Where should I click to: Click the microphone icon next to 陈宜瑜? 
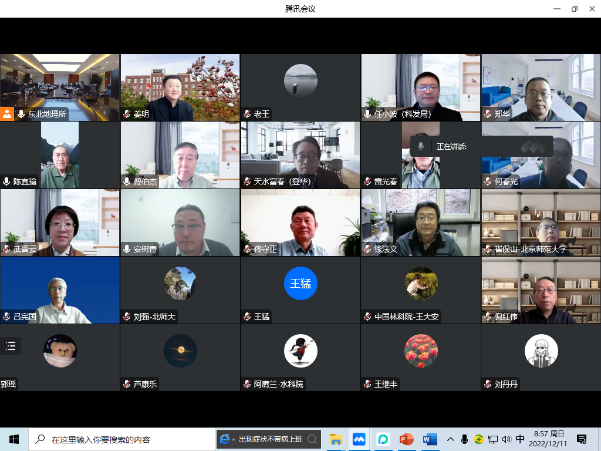click(x=6, y=182)
